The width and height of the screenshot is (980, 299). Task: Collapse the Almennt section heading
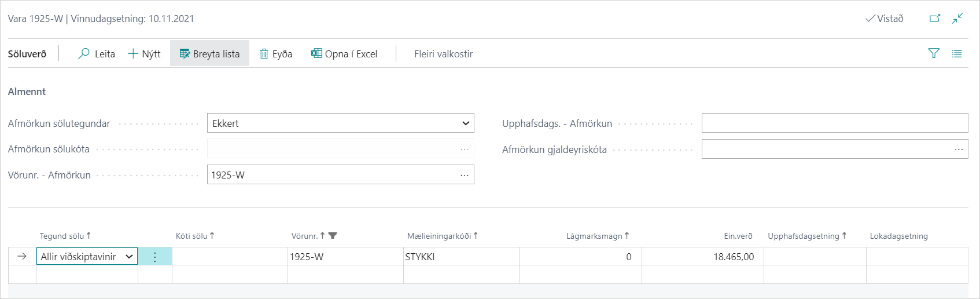point(27,92)
